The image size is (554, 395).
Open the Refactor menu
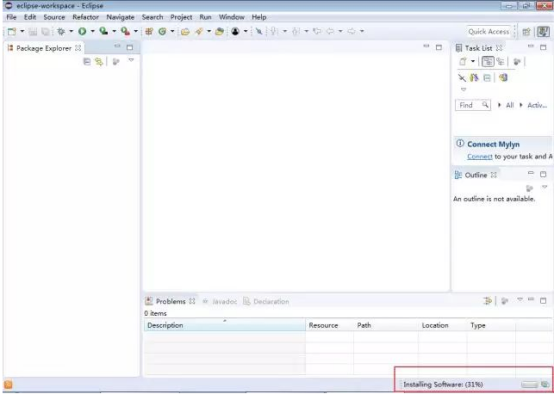(x=86, y=17)
